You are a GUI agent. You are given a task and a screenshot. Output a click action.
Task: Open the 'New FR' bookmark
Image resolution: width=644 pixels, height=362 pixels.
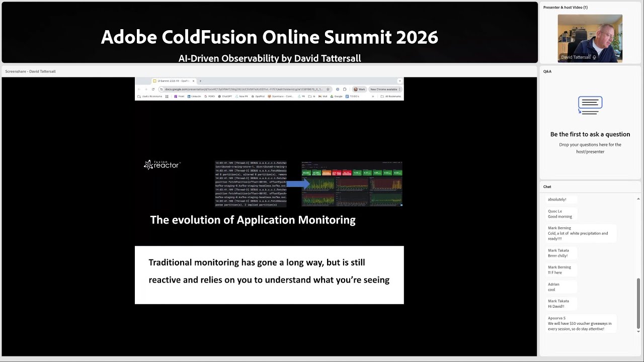[x=242, y=96]
